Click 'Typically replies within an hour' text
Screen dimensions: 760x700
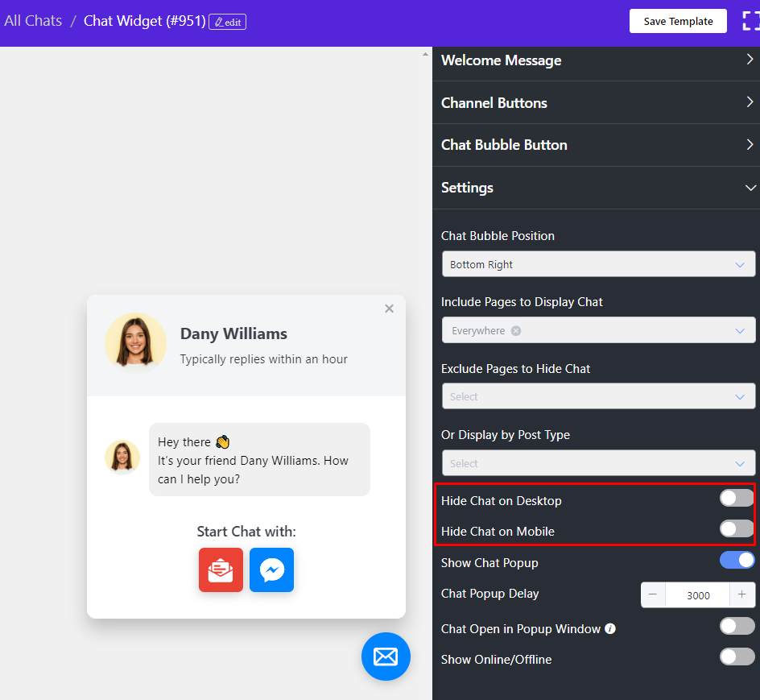click(x=264, y=359)
